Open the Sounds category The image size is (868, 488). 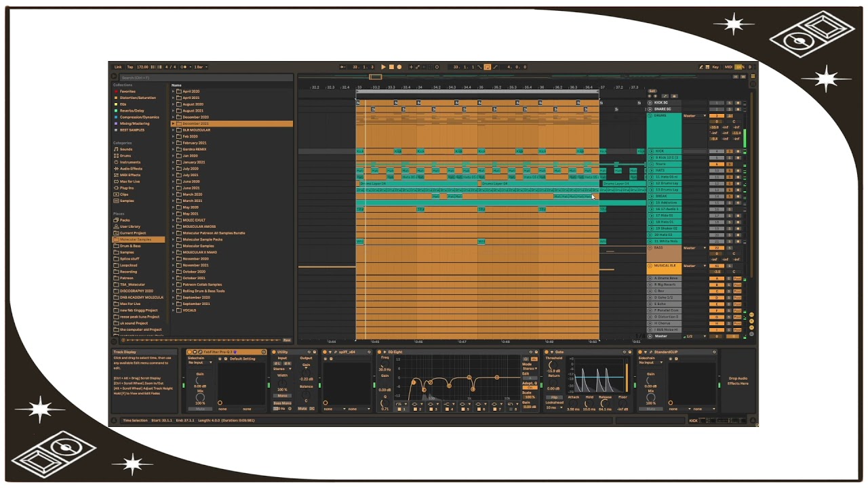(x=126, y=149)
